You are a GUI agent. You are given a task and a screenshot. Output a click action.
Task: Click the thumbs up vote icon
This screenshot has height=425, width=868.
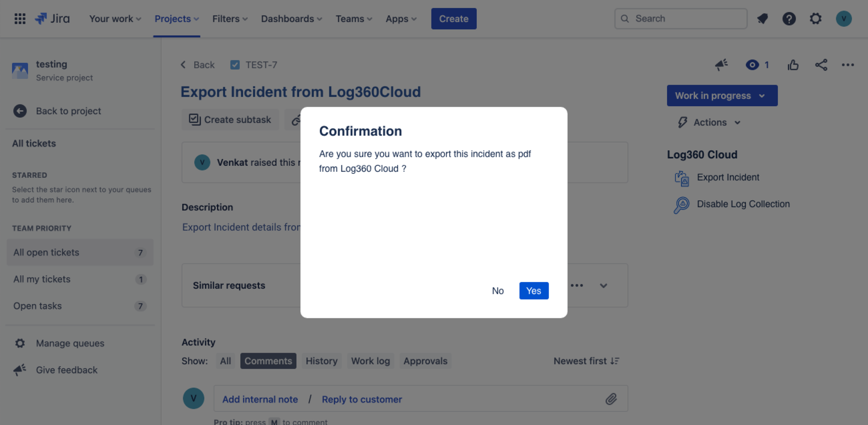pyautogui.click(x=793, y=65)
